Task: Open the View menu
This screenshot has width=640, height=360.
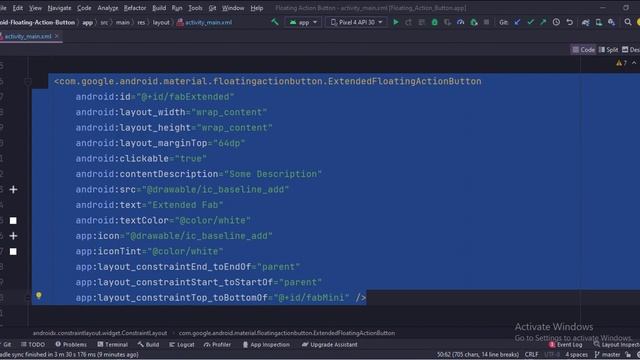Action: [x=35, y=8]
